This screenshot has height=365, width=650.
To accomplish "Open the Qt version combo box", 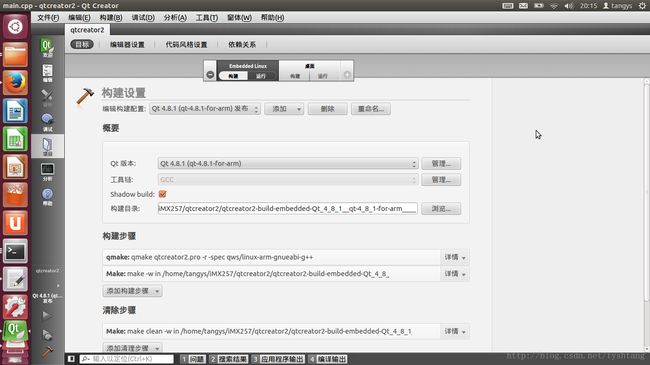I will pyautogui.click(x=288, y=163).
